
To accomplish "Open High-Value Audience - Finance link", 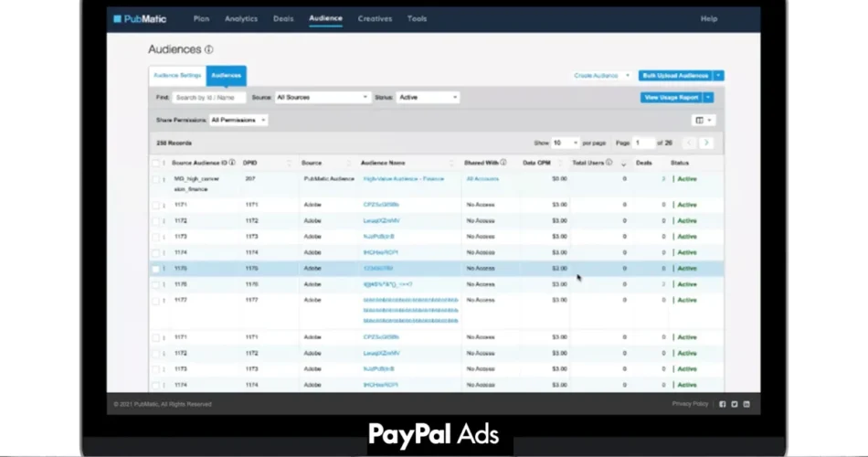I will coord(404,179).
